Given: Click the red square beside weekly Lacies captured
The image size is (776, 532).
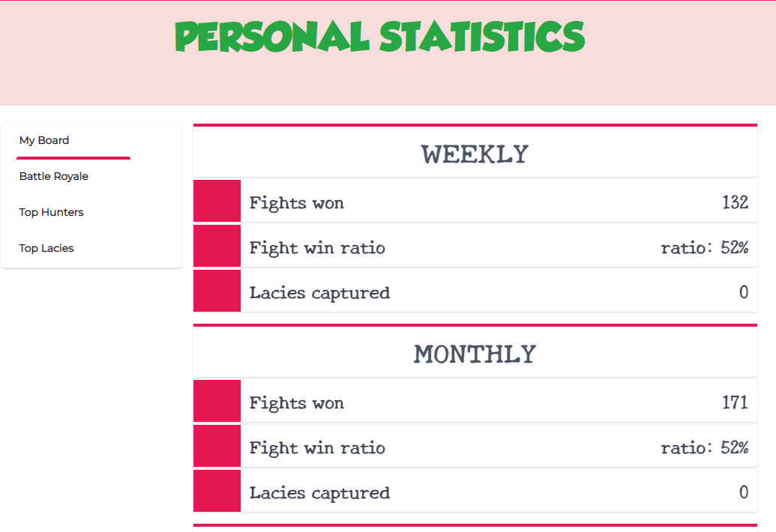Looking at the screenshot, I should [217, 291].
